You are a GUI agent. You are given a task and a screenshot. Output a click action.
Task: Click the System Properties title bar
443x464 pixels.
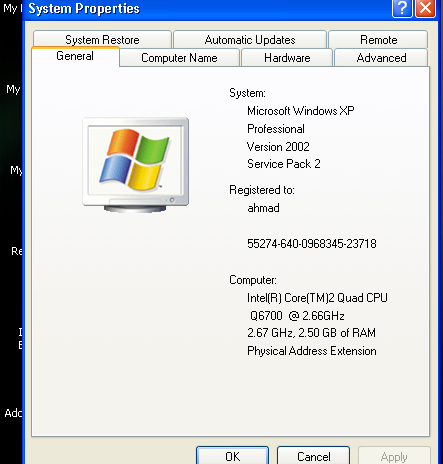point(207,9)
